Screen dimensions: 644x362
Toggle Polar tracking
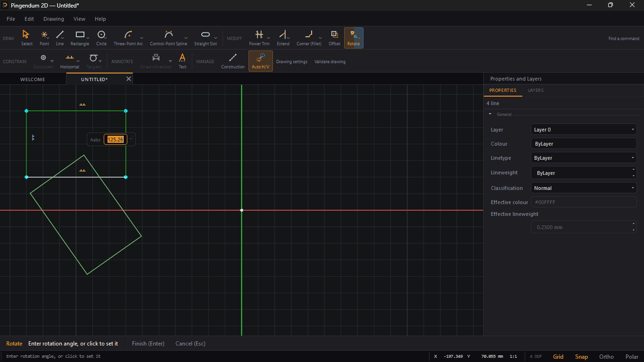632,357
